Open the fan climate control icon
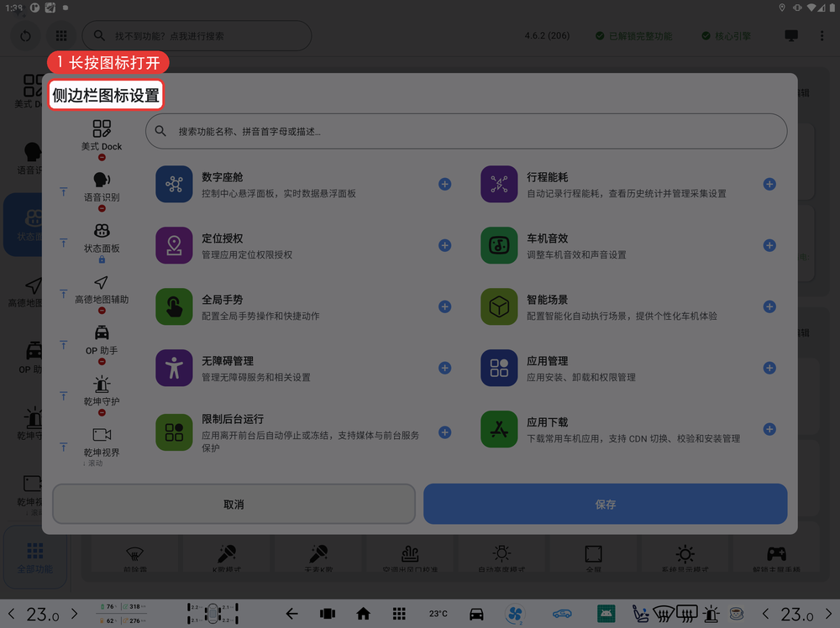Viewport: 840px width, 628px height. coord(515,614)
